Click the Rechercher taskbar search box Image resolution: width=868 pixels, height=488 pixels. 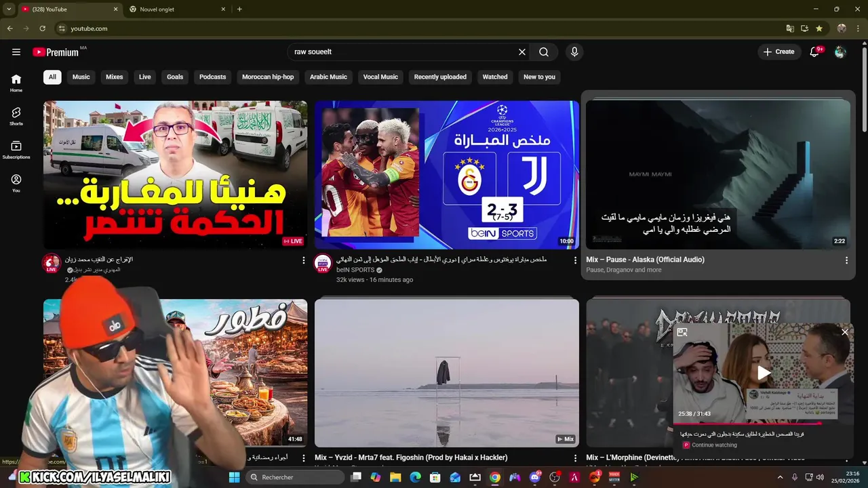point(294,477)
